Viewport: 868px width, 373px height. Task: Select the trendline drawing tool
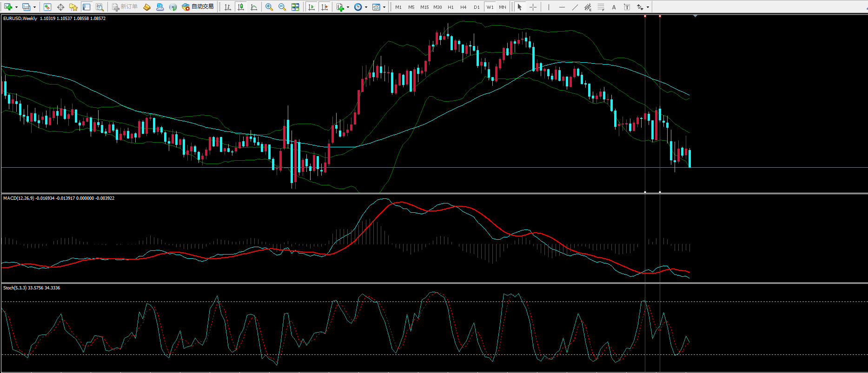click(x=575, y=7)
